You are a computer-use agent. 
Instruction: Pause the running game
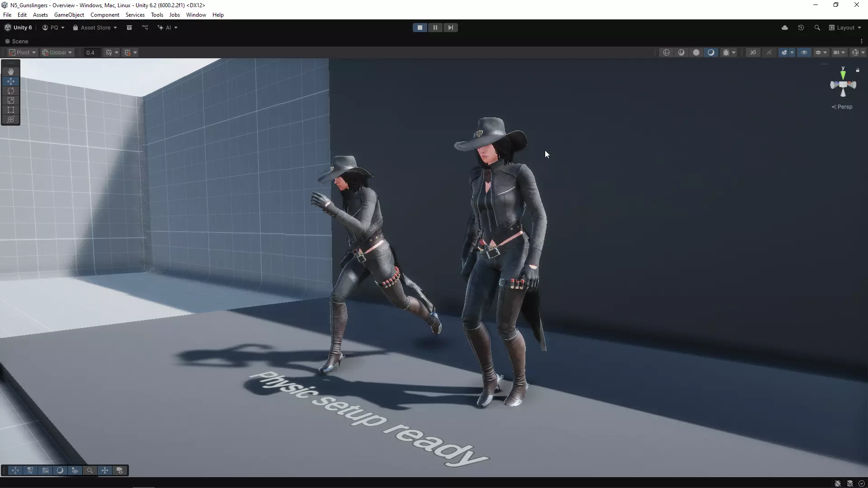coord(435,28)
